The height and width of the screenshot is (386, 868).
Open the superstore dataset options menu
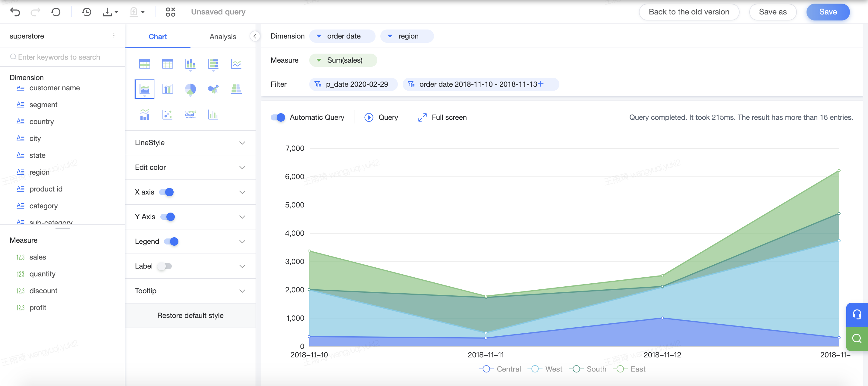114,36
